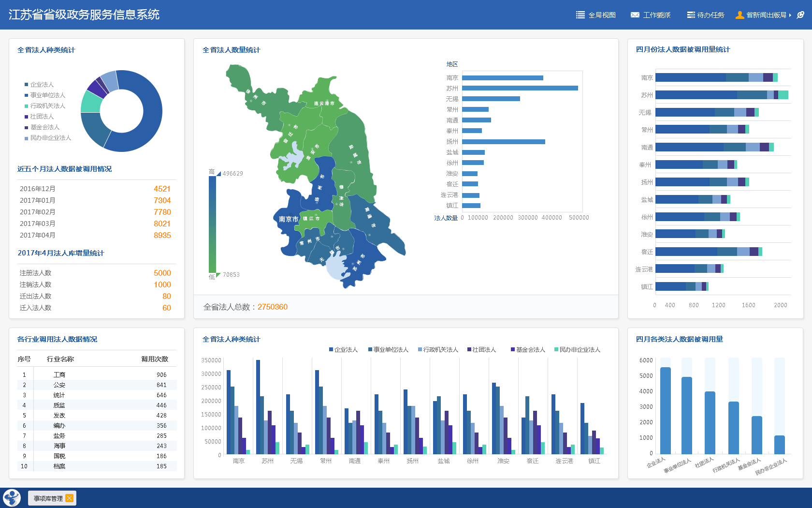Image resolution: width=812 pixels, height=508 pixels.
Task: Click the 省新闻出版局 account name
Action: 766,15
